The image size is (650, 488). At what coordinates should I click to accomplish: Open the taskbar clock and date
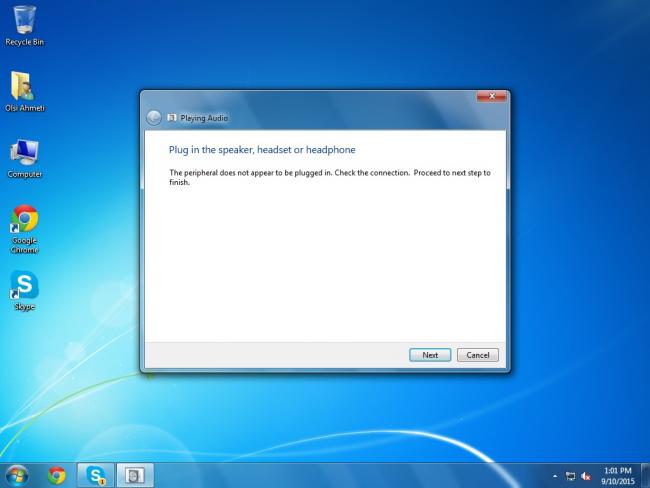tap(618, 476)
